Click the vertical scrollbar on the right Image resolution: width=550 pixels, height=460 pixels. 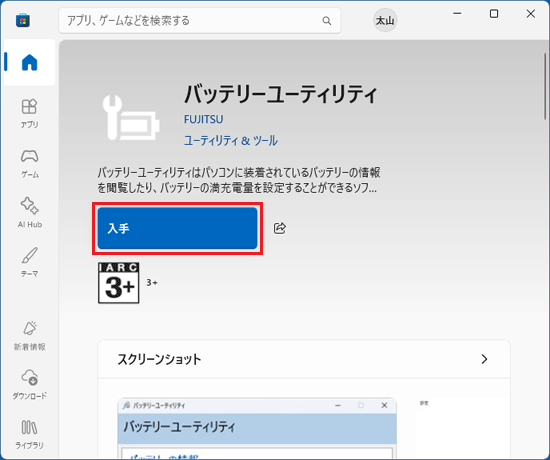tap(545, 86)
